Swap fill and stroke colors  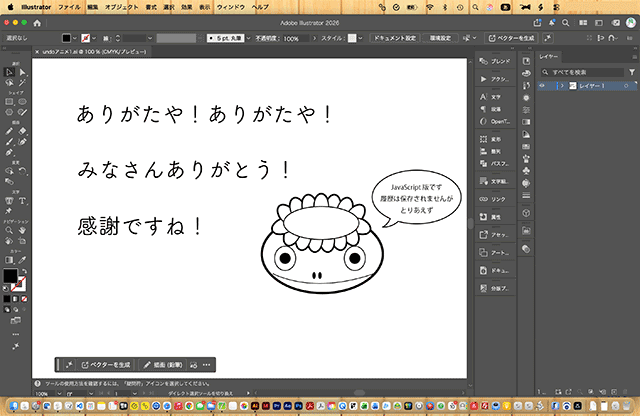(x=24, y=271)
